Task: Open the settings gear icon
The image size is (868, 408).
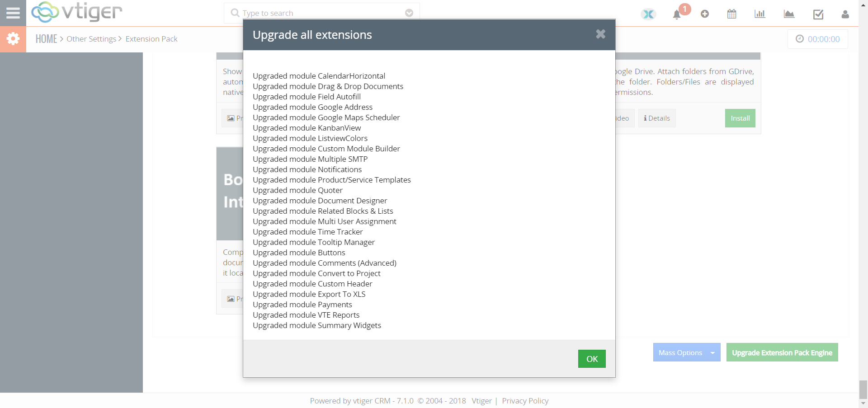Action: tap(13, 39)
